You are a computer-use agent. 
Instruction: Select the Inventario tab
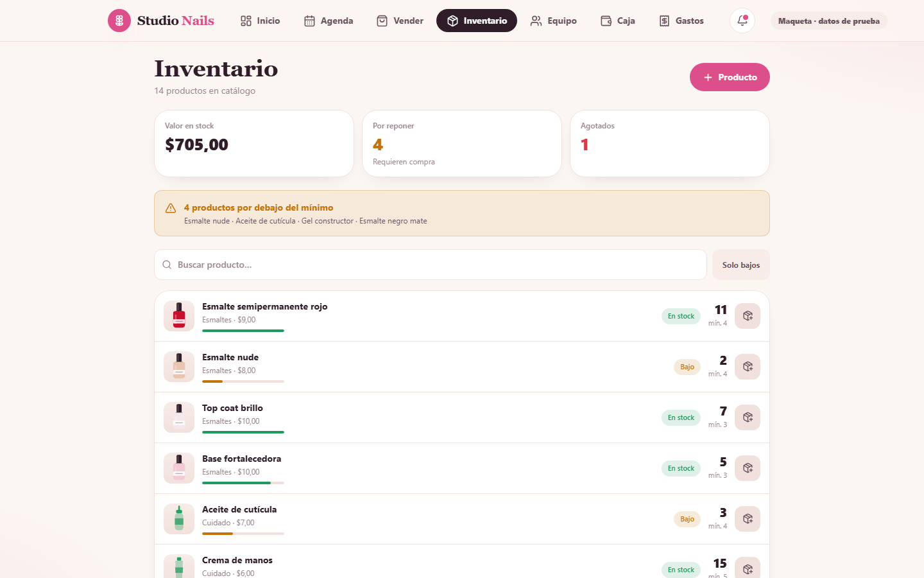pos(477,21)
